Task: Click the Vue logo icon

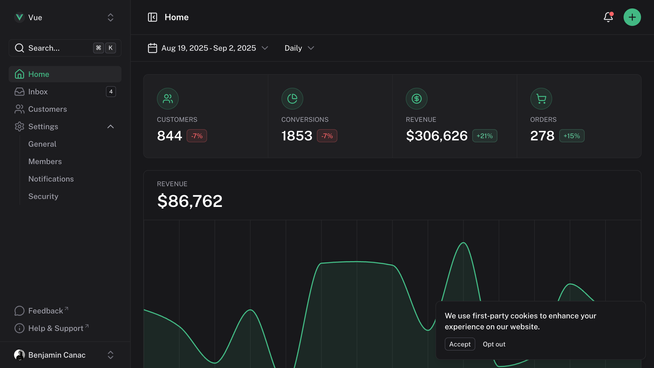Action: pos(19,18)
